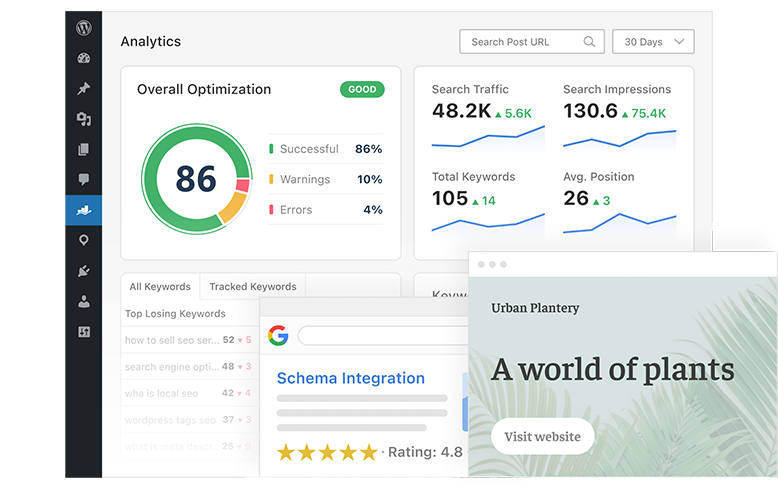Click the Rating: 4.8 text

tap(425, 452)
